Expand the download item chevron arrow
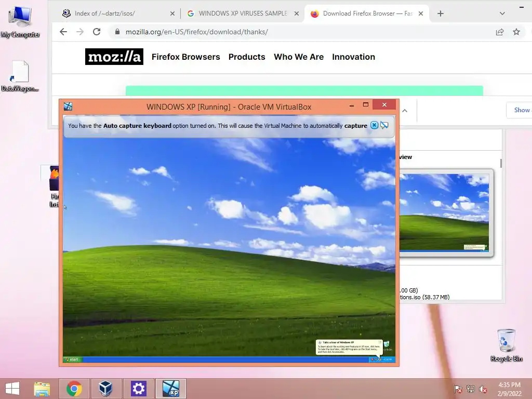The width and height of the screenshot is (532, 399). [405, 111]
